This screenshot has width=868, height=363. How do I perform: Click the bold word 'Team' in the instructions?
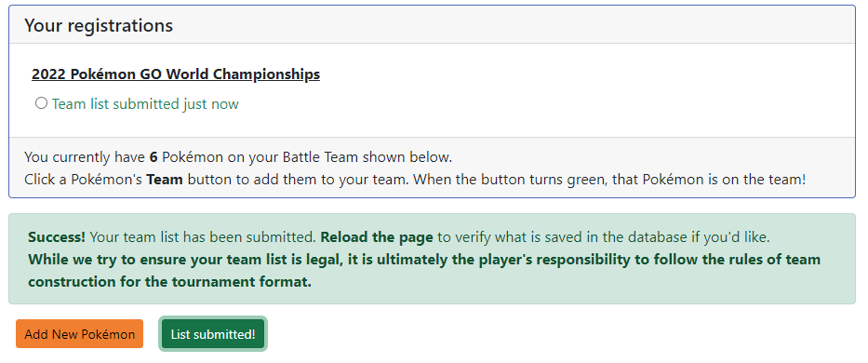tap(165, 181)
